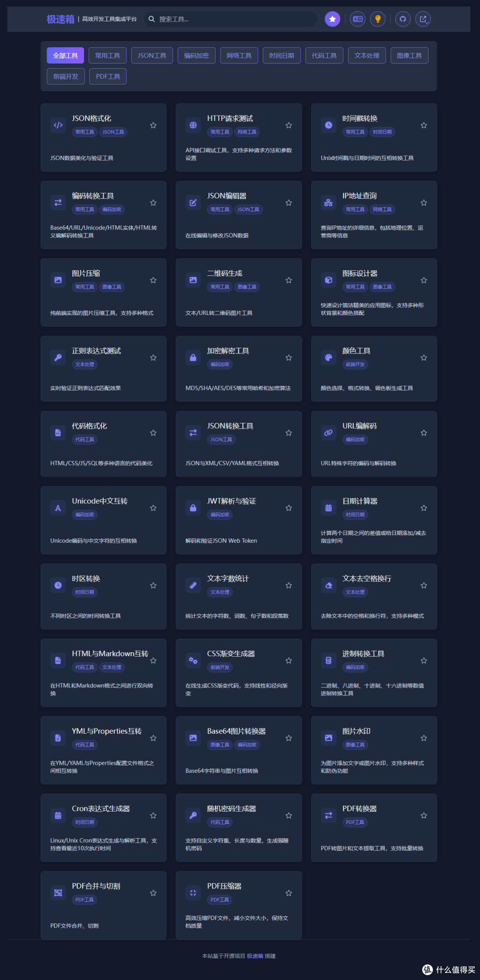Click the 正则表达式测试 key icon
This screenshot has width=480, height=980.
[58, 357]
